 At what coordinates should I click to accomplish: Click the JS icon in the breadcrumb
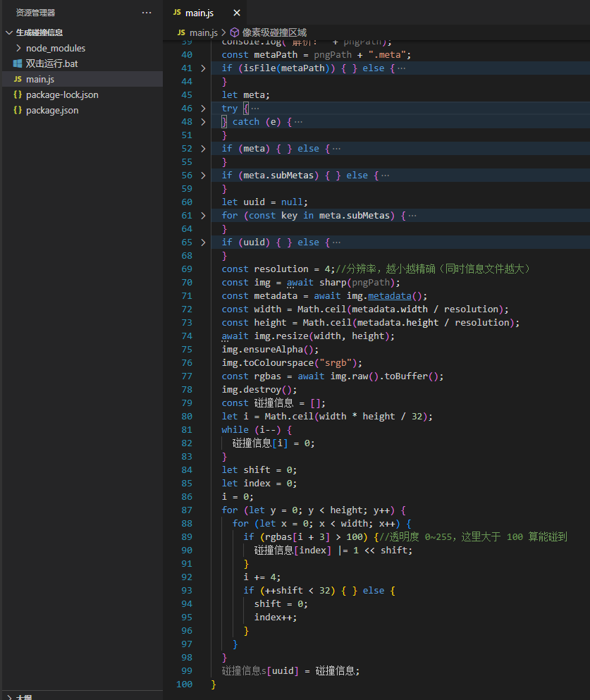[181, 32]
